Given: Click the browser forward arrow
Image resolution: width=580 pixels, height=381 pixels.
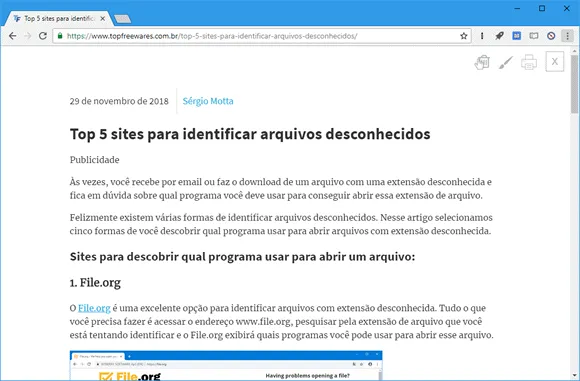Looking at the screenshot, I should (x=28, y=36).
